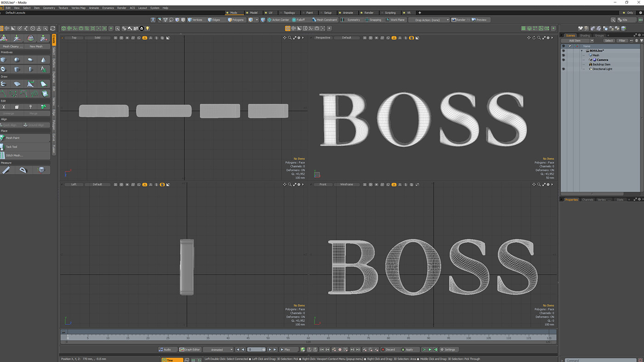Select the Torus primitive tool

click(4, 69)
